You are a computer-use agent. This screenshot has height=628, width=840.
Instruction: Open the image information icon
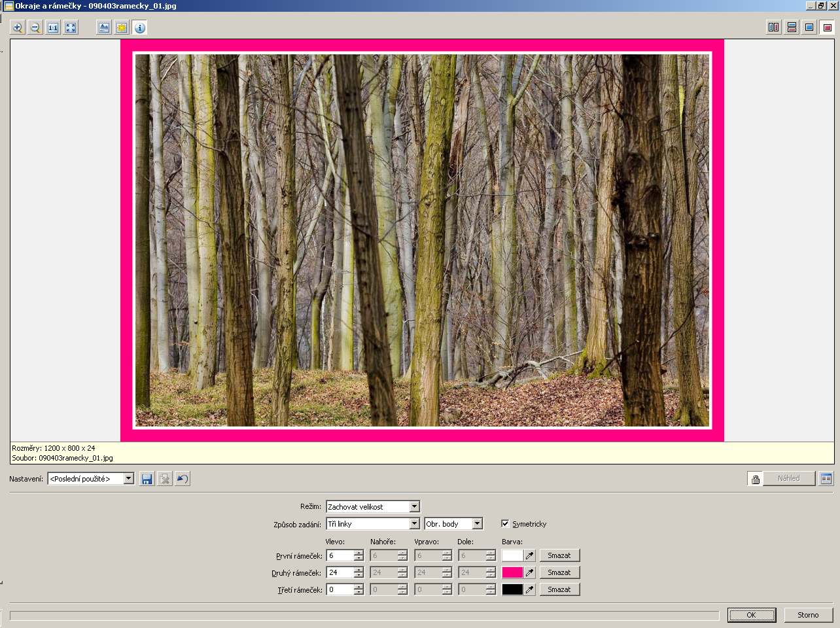(140, 27)
